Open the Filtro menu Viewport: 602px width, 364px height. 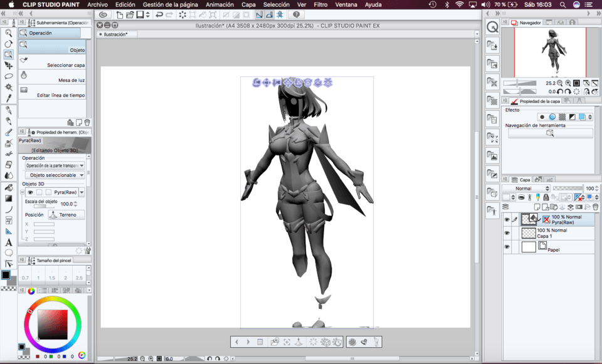320,4
